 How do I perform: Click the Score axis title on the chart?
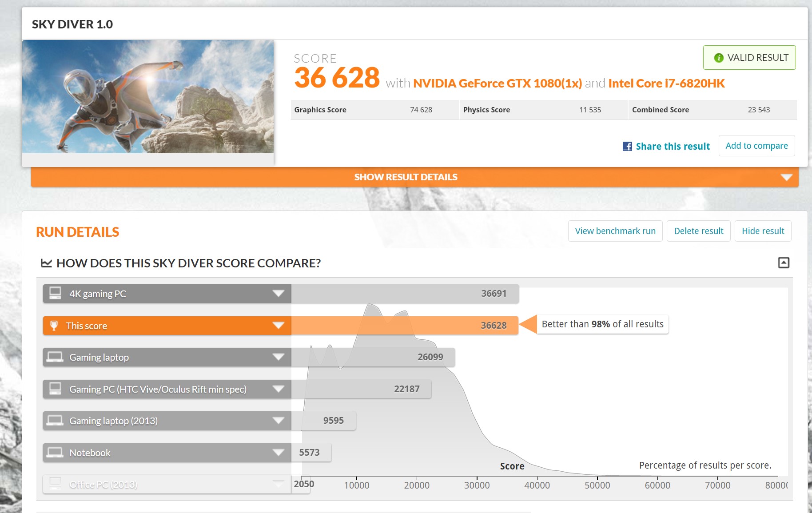click(x=512, y=466)
